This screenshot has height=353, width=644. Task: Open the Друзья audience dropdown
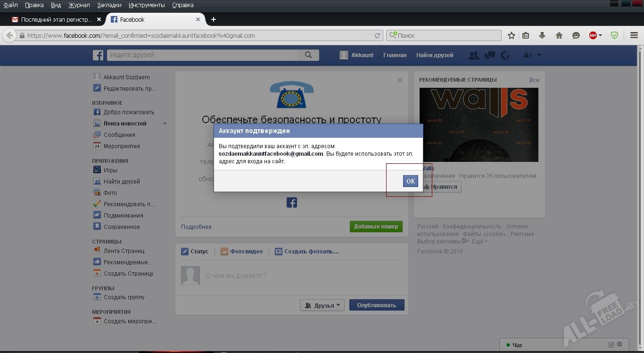[322, 305]
